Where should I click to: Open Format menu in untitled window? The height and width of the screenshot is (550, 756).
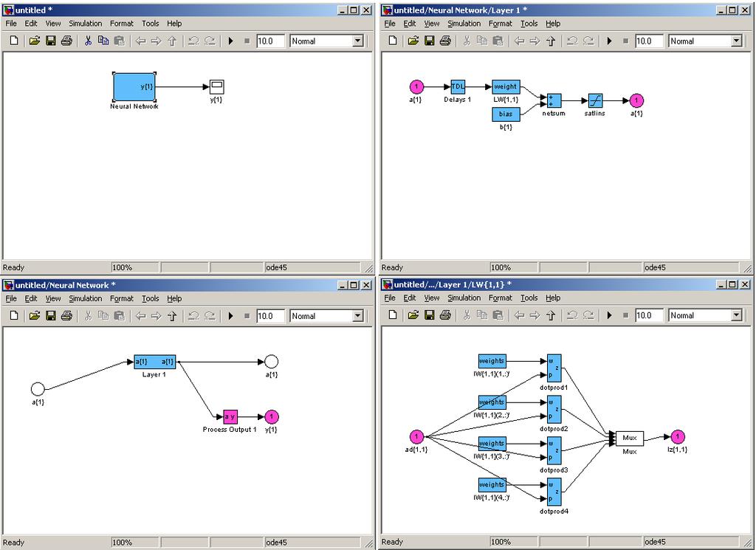(x=122, y=23)
